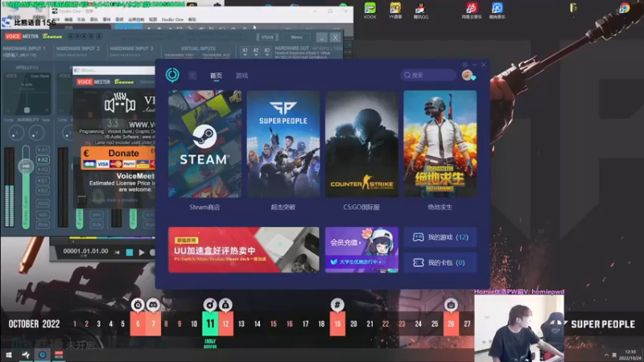Mute the first input strip
This screenshot has width=644, height=362.
tap(43, 224)
